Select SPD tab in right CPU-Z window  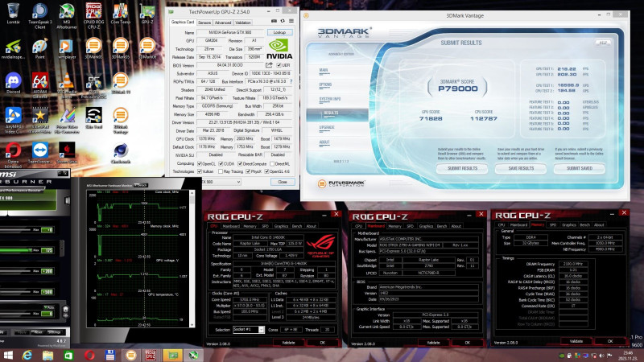coord(553,225)
